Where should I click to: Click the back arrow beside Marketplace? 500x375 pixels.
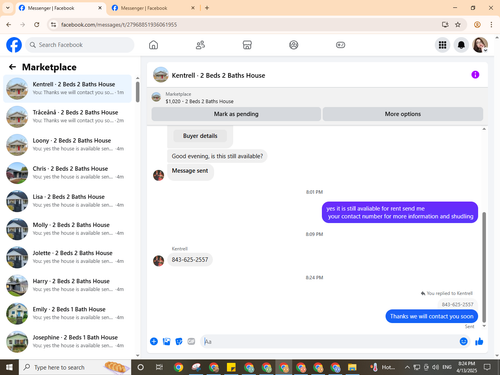point(12,67)
